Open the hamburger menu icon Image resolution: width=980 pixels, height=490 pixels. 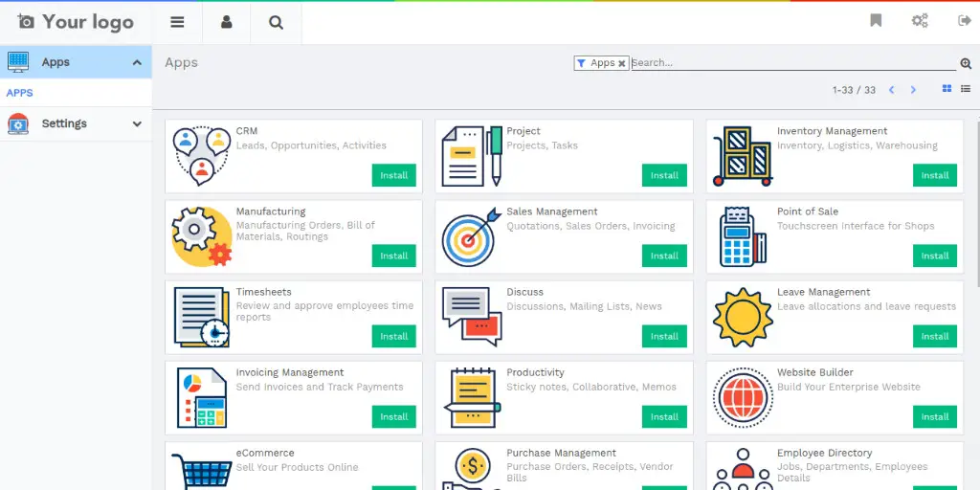click(177, 23)
